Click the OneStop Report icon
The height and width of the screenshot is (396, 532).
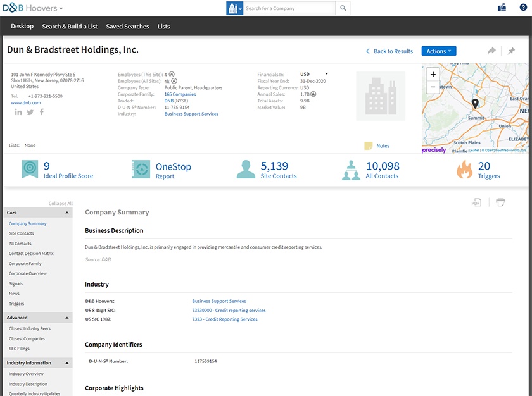click(141, 169)
